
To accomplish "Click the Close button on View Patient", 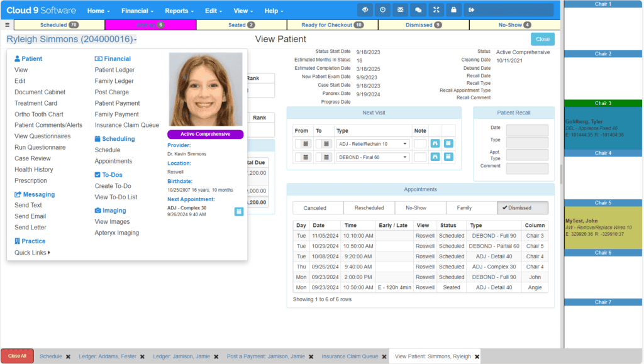I will click(542, 38).
